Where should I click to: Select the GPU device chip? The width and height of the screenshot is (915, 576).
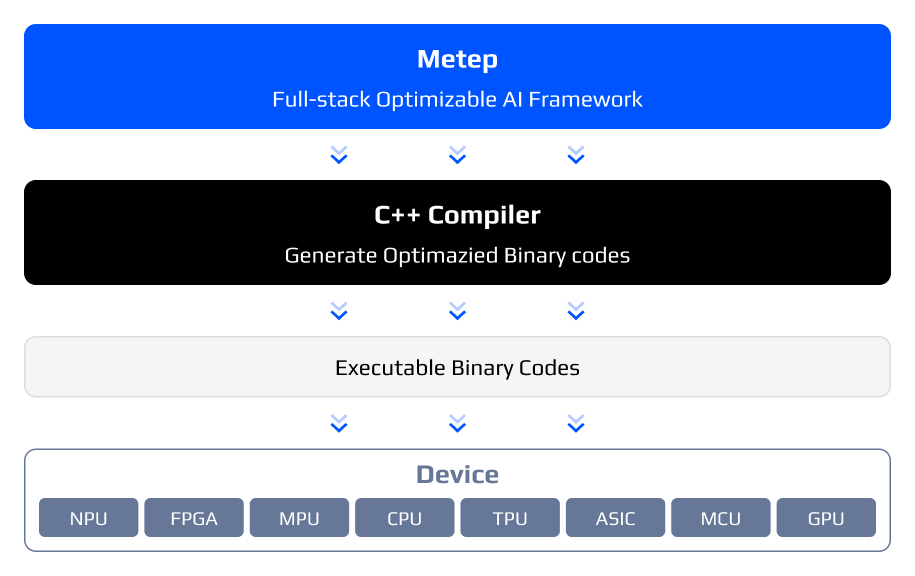[x=826, y=518]
